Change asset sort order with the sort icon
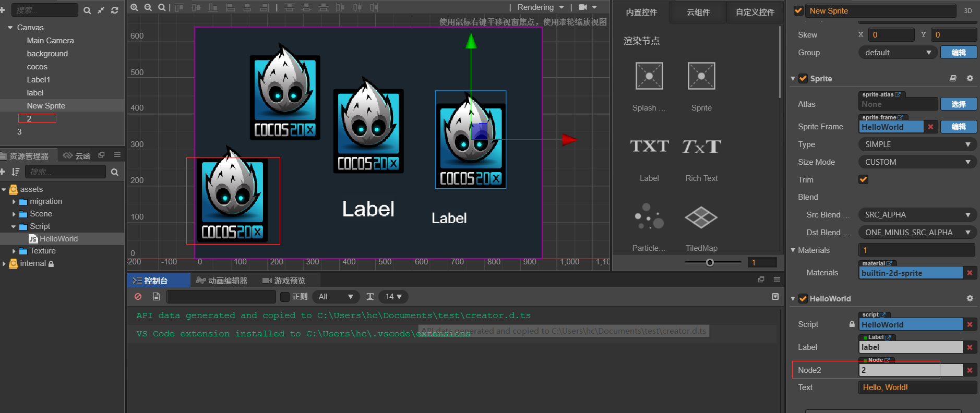Screen dimensions: 980x413 click(x=16, y=172)
